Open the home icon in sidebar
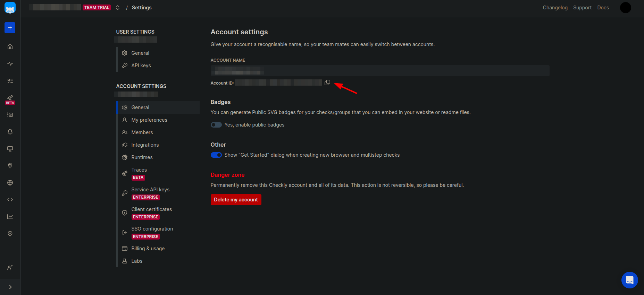 coord(10,47)
